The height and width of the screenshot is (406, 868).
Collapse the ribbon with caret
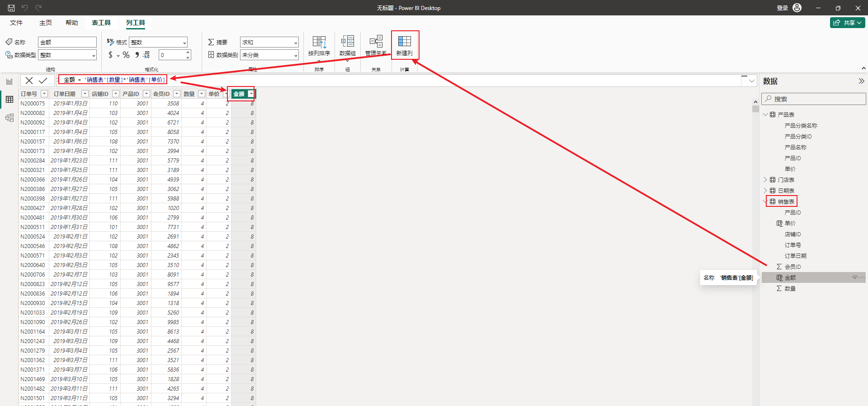863,68
